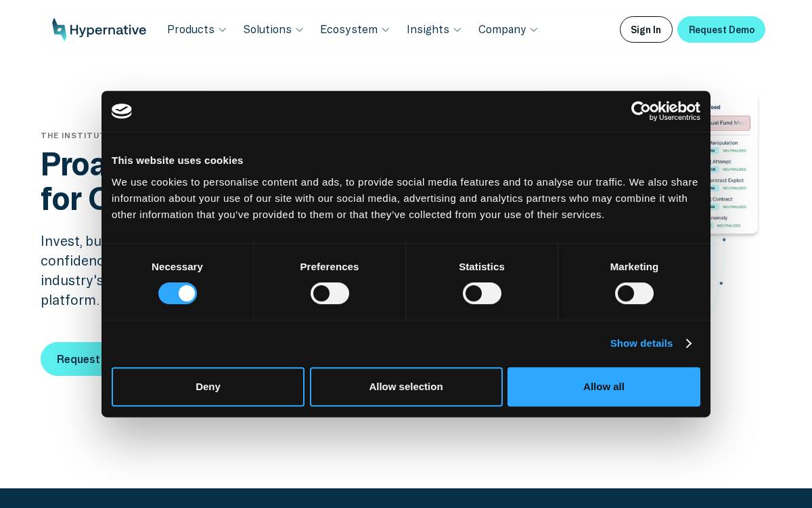Click the Cookiebot oval logo icon
This screenshot has height=508, width=812.
pyautogui.click(x=122, y=111)
